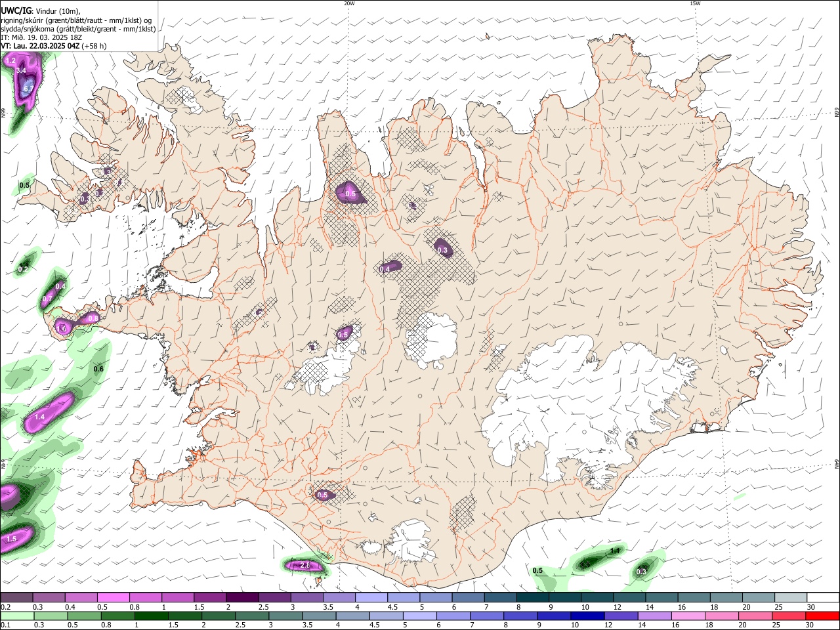
Task: Click the 0.5 value west of the Westfjords
Action: tap(24, 186)
